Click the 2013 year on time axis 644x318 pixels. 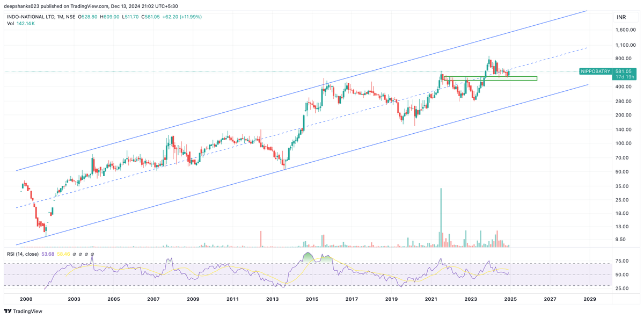272,299
